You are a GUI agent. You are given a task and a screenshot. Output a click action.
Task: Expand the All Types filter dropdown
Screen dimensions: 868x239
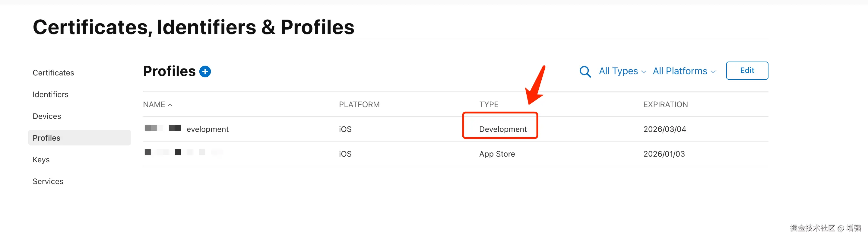tap(622, 71)
